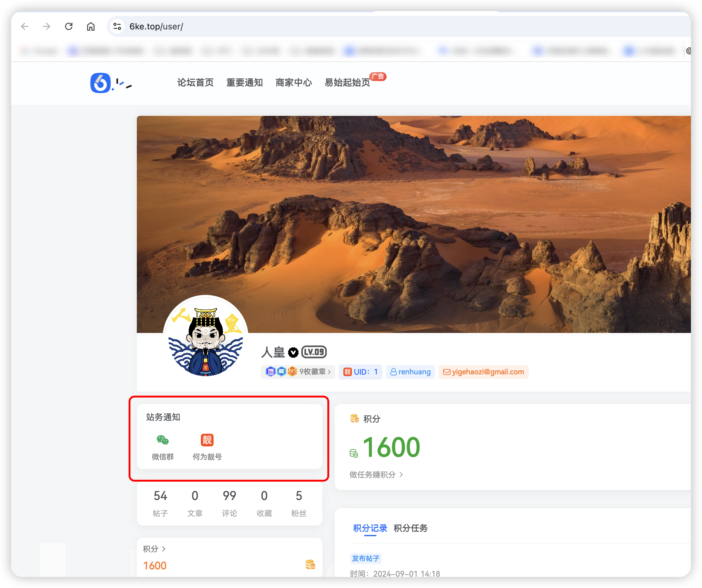Click the golden 30 medal badge
This screenshot has height=588, width=702.
[x=292, y=372]
